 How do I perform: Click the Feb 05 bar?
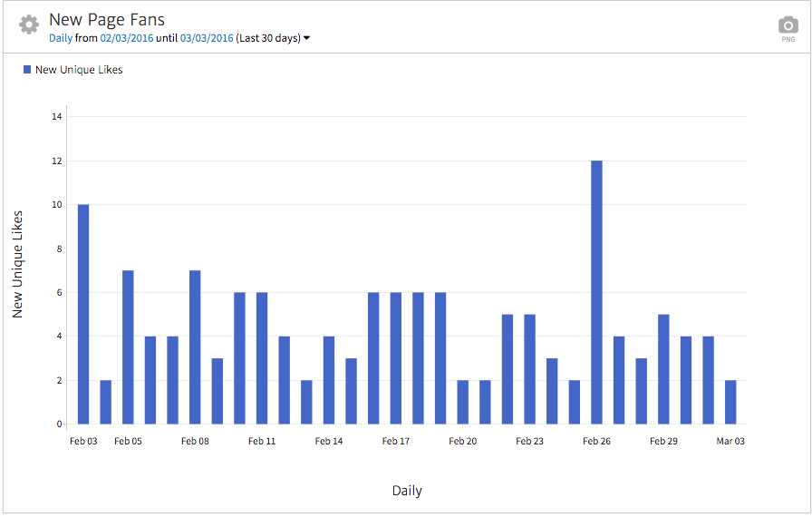point(128,346)
